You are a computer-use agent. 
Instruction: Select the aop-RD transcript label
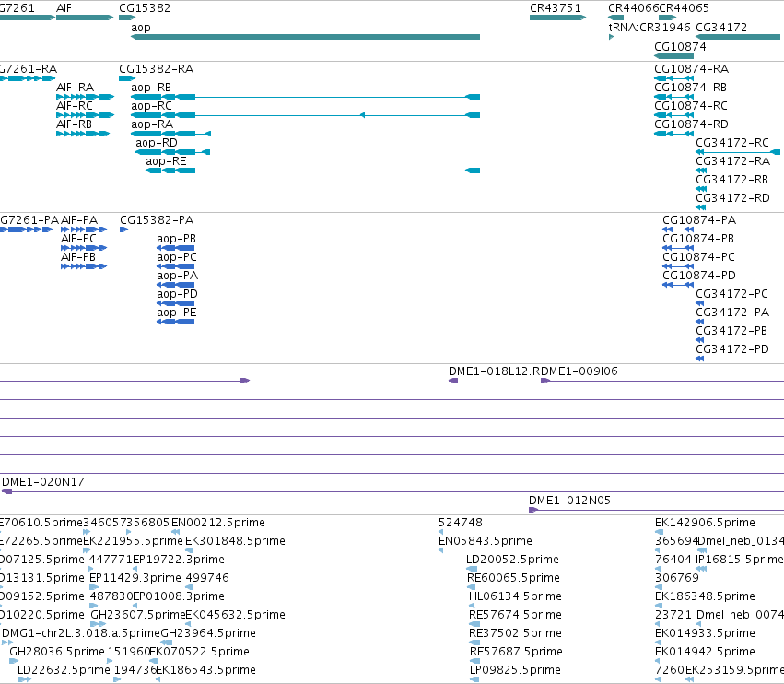[157, 143]
